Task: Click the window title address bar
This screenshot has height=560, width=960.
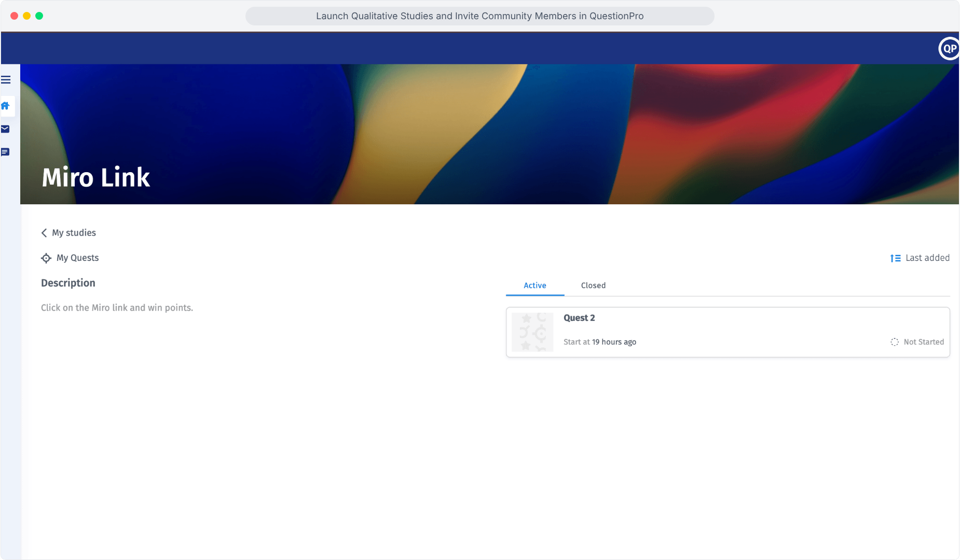Action: pyautogui.click(x=480, y=16)
